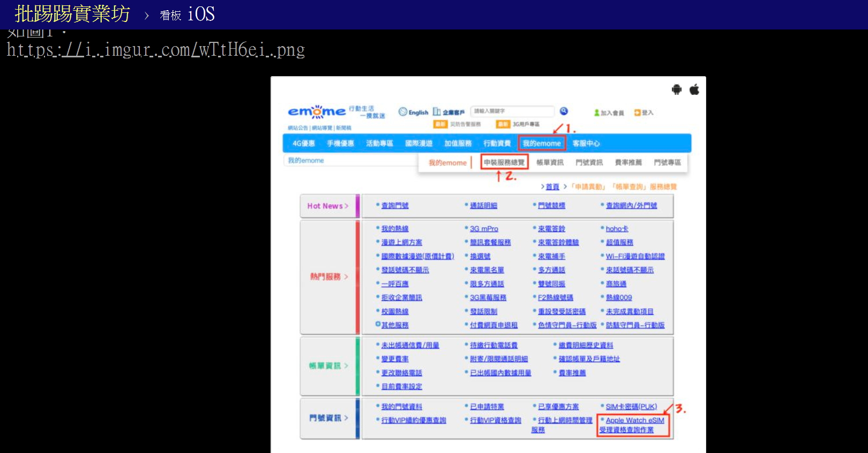This screenshot has width=868, height=453.
Task: Open the 已出帳國內數據用量 link
Action: [500, 373]
